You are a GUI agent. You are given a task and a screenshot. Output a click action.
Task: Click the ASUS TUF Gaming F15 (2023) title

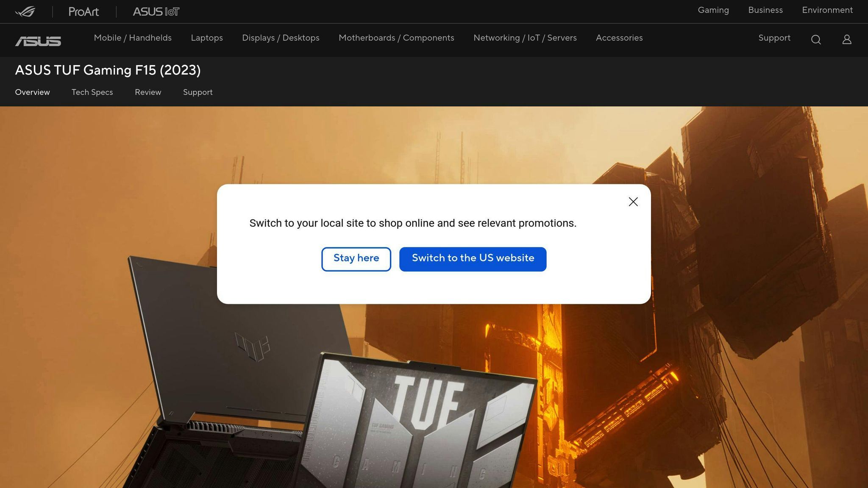[108, 70]
